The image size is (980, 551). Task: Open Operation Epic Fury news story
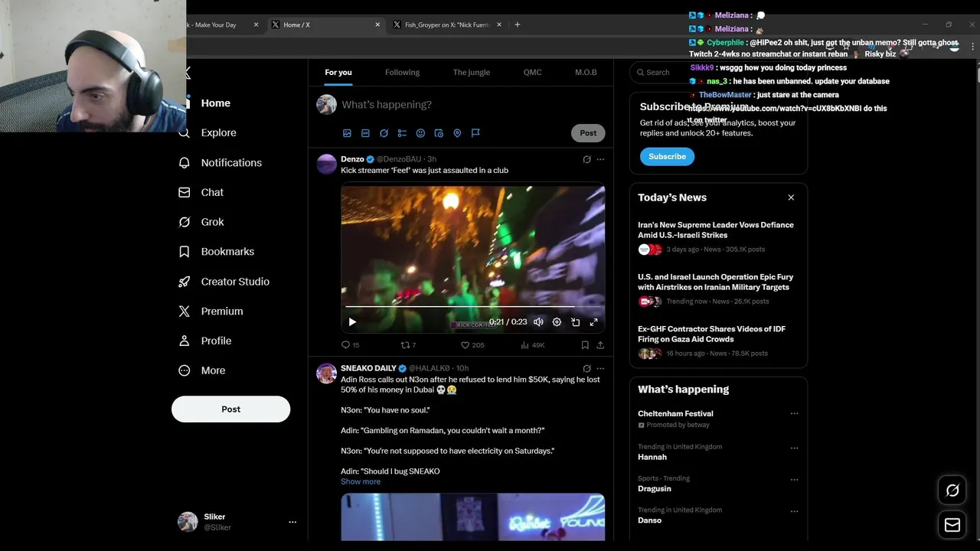click(715, 282)
